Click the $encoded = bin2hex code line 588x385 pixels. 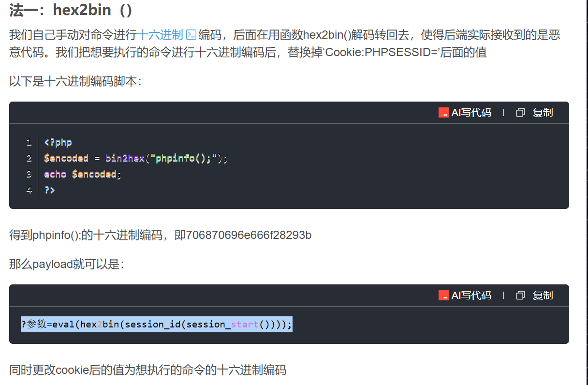pyautogui.click(x=136, y=158)
